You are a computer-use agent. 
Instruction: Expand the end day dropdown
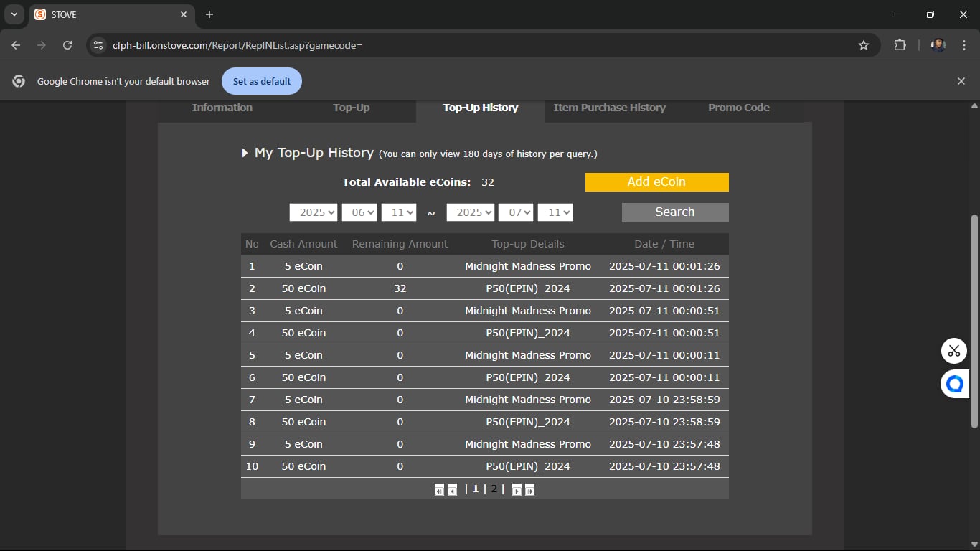555,212
